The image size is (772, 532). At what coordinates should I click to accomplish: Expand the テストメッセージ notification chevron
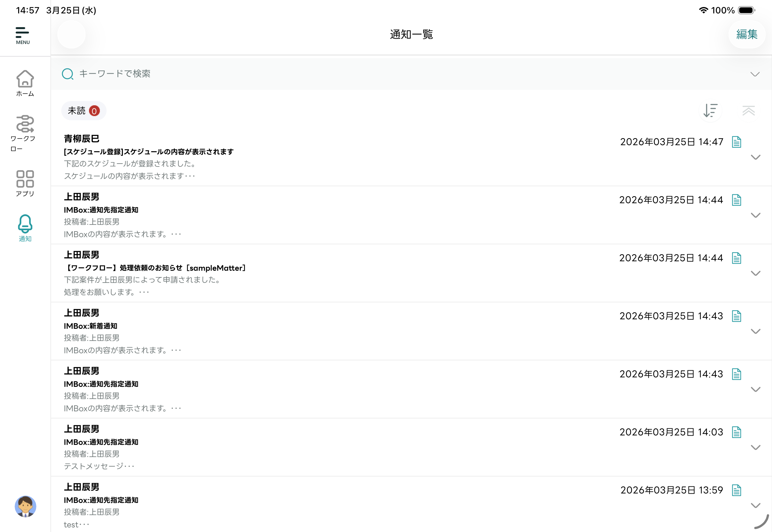point(755,447)
